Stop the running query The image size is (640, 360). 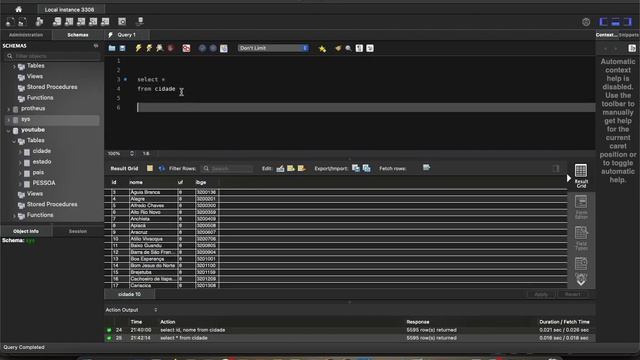click(171, 48)
